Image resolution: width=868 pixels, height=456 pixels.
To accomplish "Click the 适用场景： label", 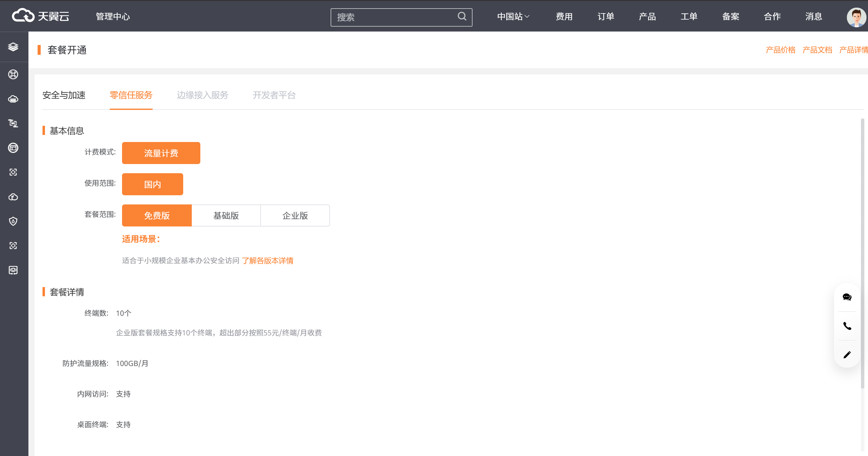I will pos(142,239).
